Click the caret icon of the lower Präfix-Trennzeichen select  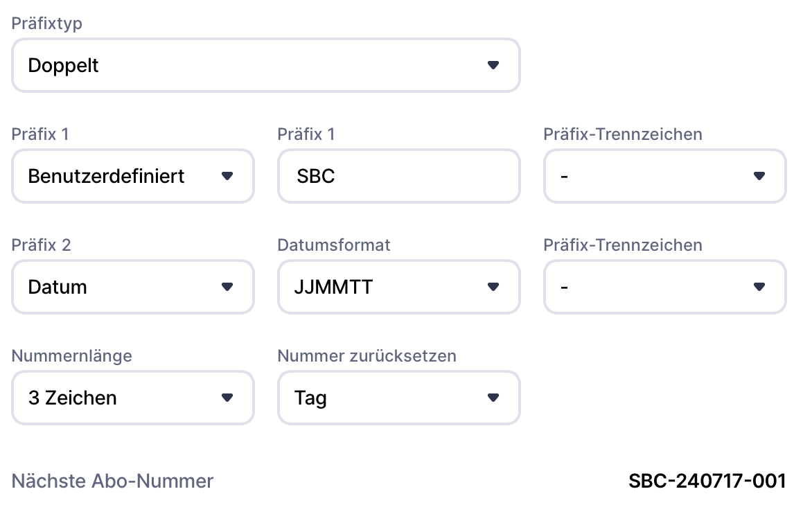coord(759,287)
